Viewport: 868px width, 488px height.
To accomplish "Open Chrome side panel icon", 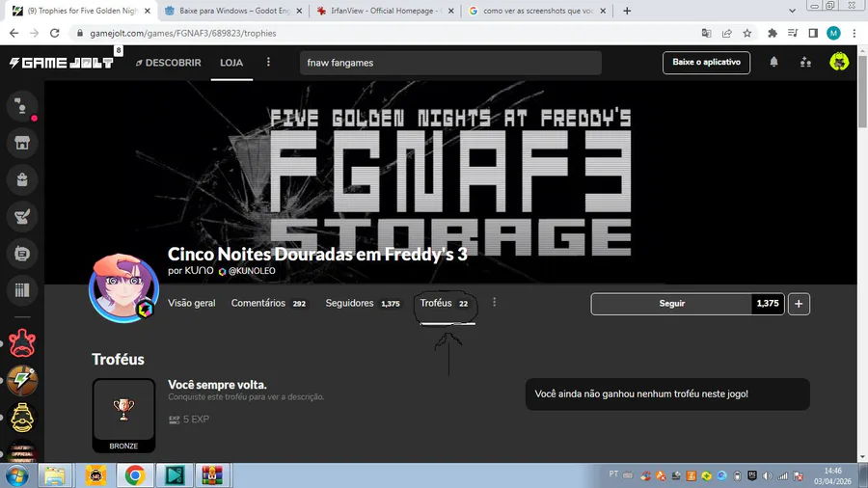I will tap(813, 33).
